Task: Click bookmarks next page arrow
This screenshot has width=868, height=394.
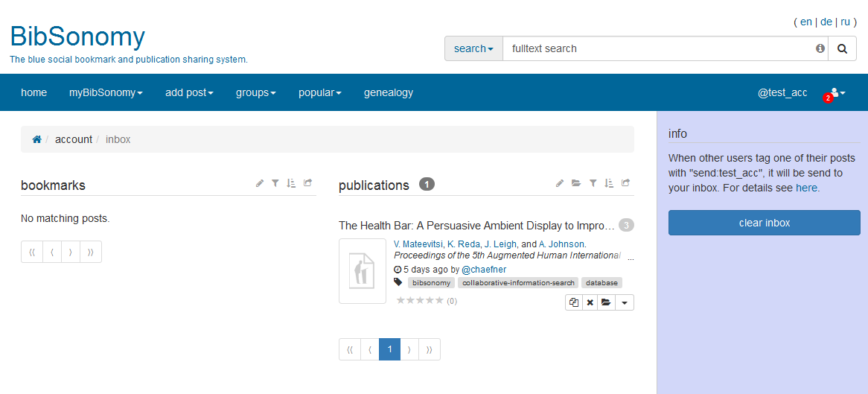Action: (71, 252)
